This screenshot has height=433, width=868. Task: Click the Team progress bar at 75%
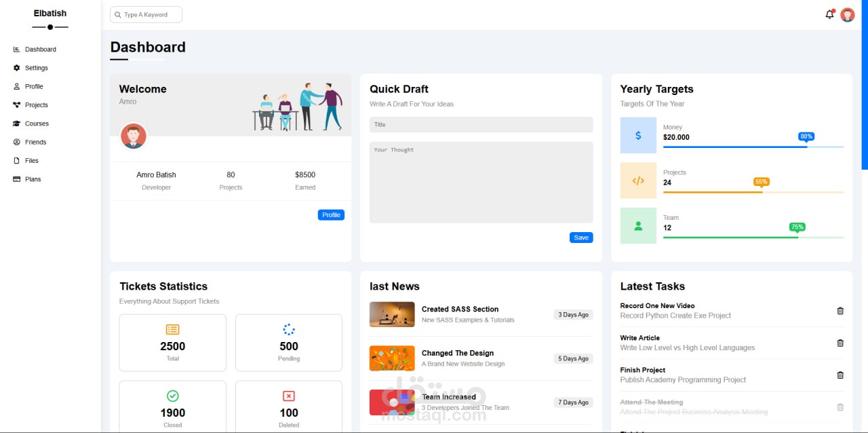(x=753, y=238)
